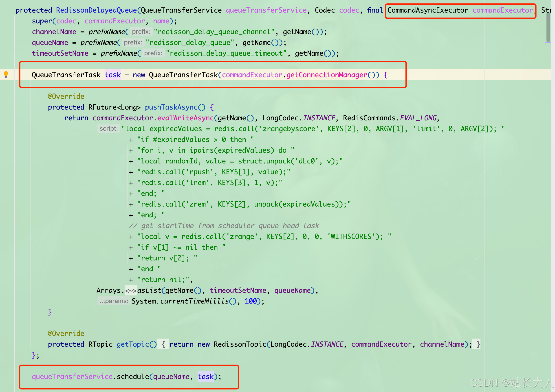The width and height of the screenshot is (555, 392).
Task: Place cursor on pushTaskAsync method name
Action: (x=171, y=107)
